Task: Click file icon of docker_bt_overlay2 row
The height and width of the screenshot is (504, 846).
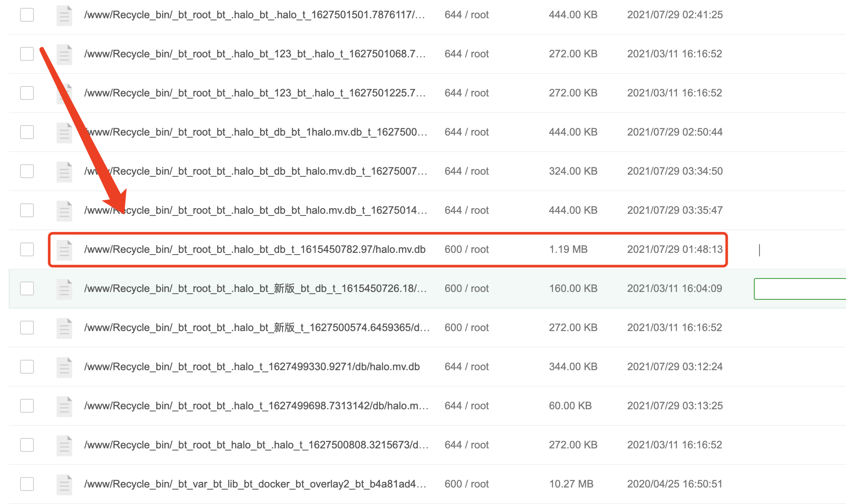Action: pyautogui.click(x=64, y=484)
